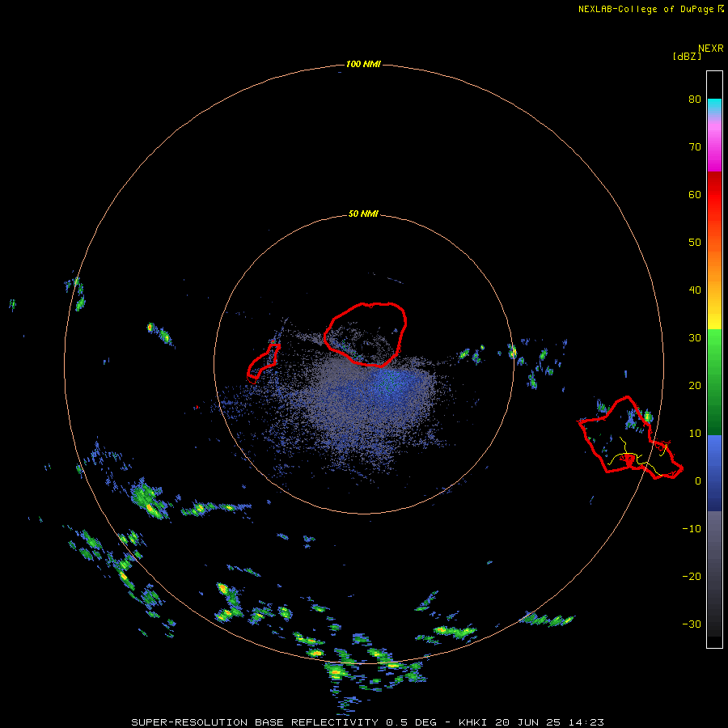Click the 70 value on the dBZ scale
This screenshot has height=728, width=728.
point(695,147)
